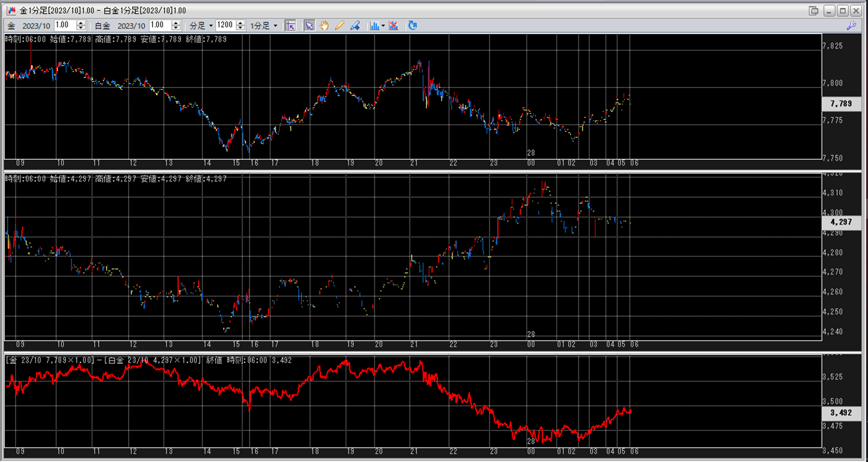Open the 分足 chart type dropdown
868x462 pixels.
(x=201, y=26)
